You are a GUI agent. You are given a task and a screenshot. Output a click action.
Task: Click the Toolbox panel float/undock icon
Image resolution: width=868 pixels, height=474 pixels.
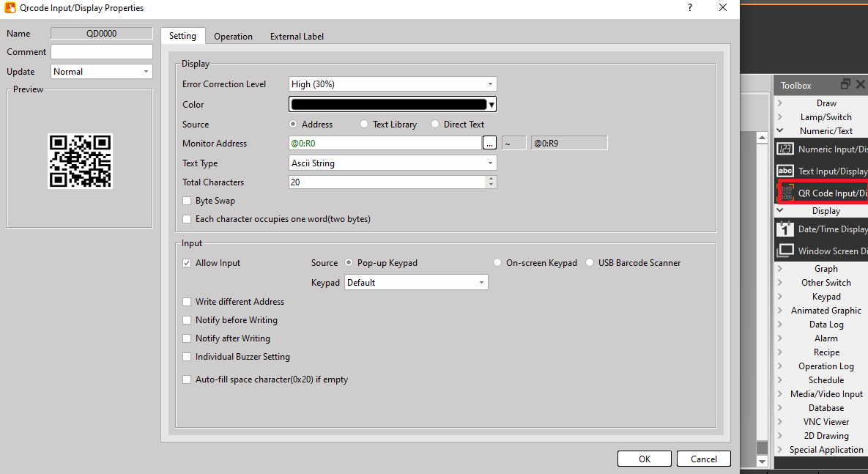coord(845,84)
